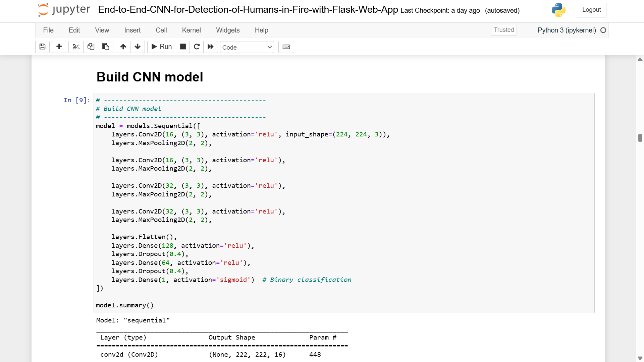
Task: Click the vertical scrollbar thumb
Action: point(640,138)
